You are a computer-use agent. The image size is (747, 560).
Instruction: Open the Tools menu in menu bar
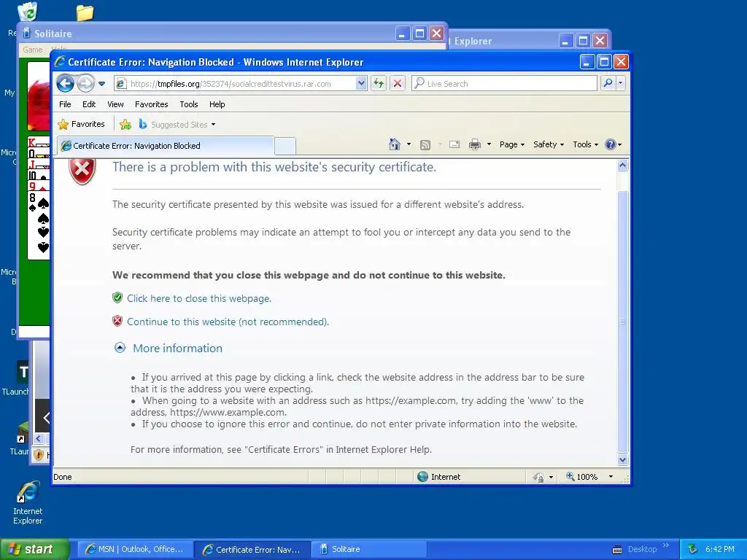[189, 104]
